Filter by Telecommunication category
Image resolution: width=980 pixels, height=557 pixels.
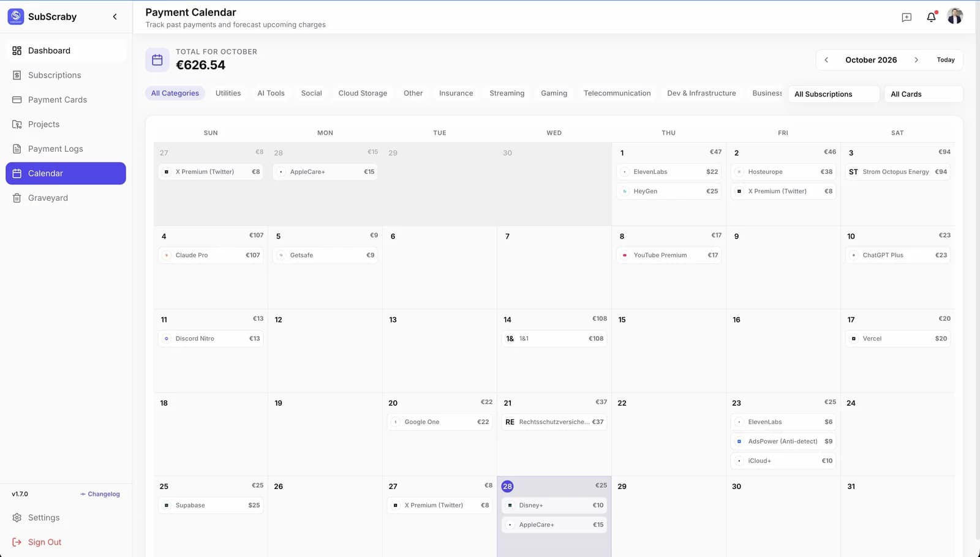point(617,93)
